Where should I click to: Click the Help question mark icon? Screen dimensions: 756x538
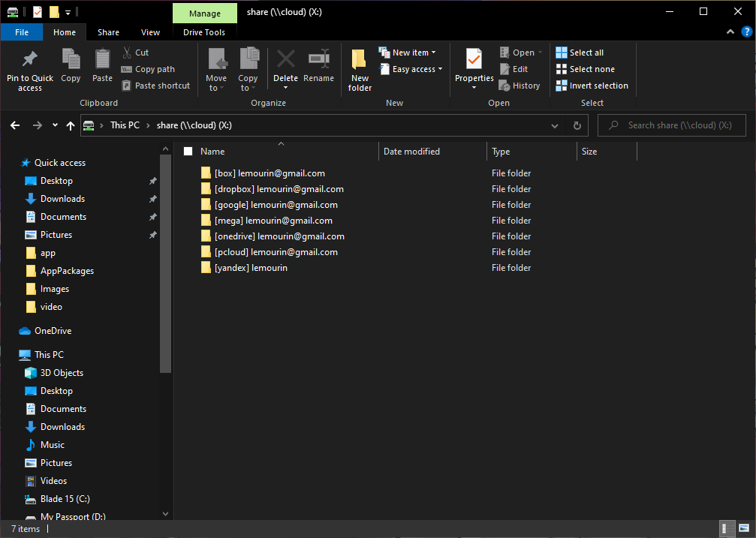pos(746,32)
